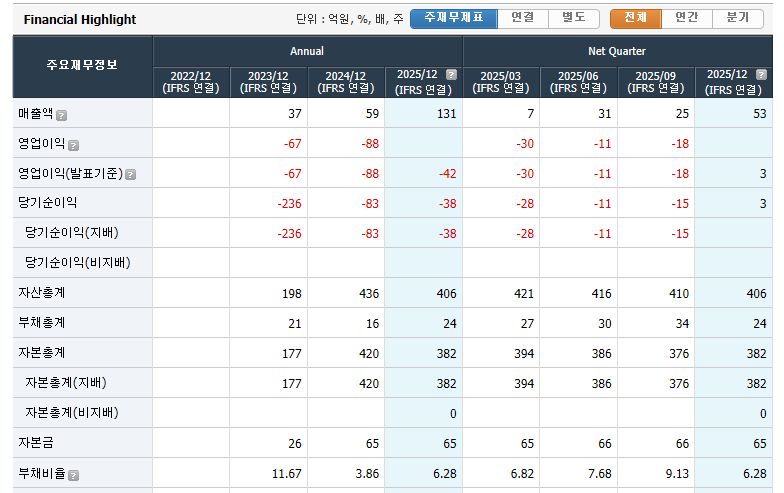Click the Financial Highlight title
The width and height of the screenshot is (784, 493).
(x=80, y=19)
